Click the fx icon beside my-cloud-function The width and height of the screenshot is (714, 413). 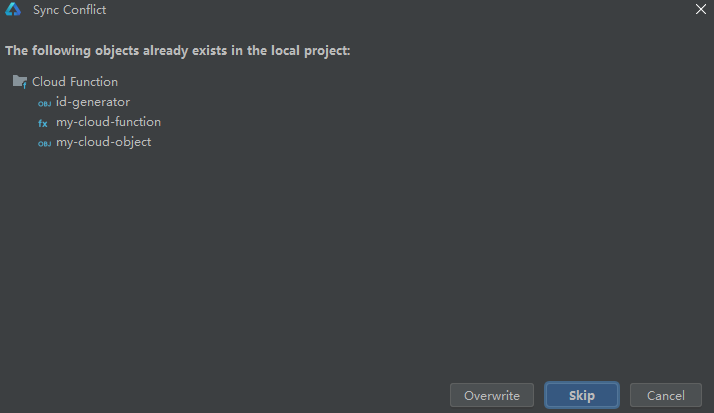(x=43, y=123)
